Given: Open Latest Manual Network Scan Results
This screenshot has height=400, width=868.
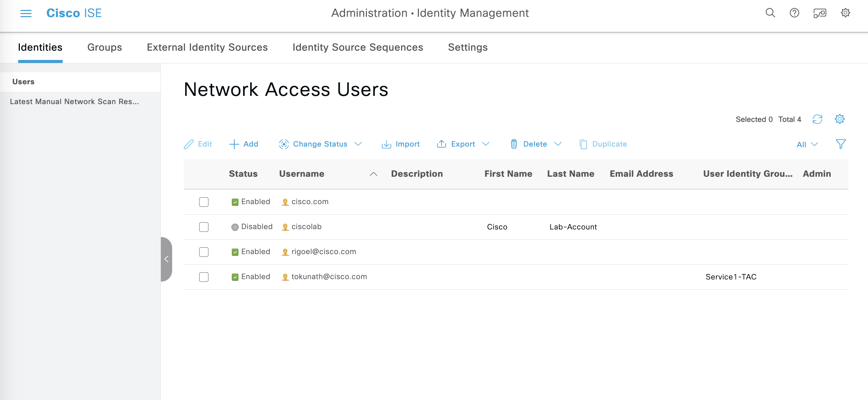Looking at the screenshot, I should coord(74,101).
